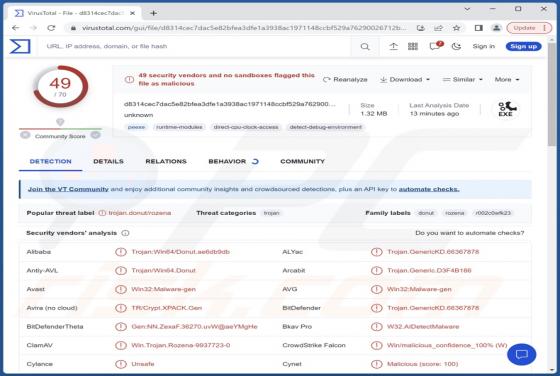Close the VirusTotal browser tab

pyautogui.click(x=132, y=13)
